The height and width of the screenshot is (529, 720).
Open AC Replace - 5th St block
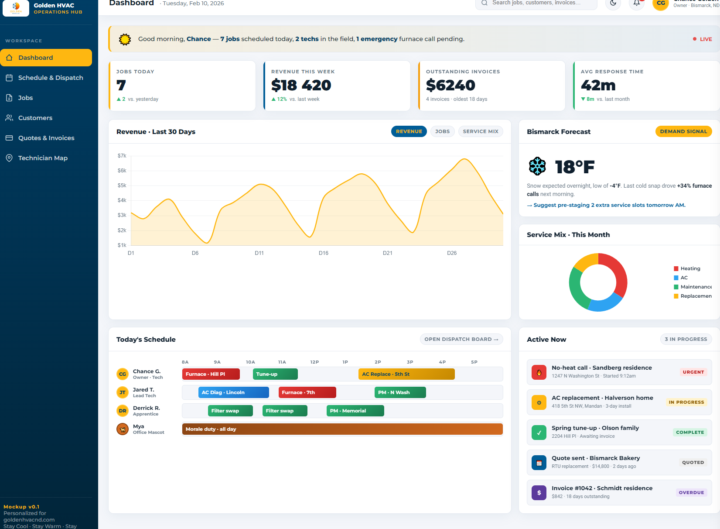tap(406, 374)
